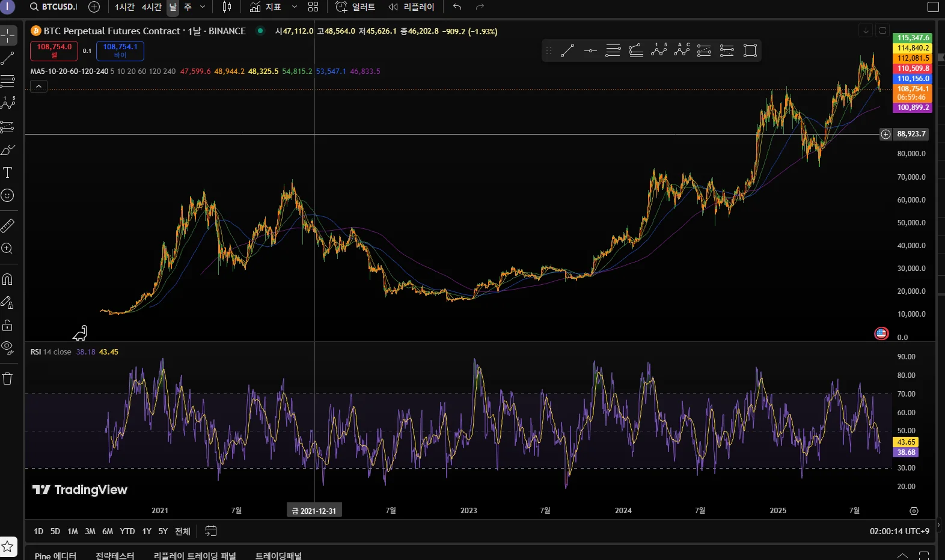Select the trend line tool in sidebar
Image resolution: width=945 pixels, height=560 pixels.
8,58
